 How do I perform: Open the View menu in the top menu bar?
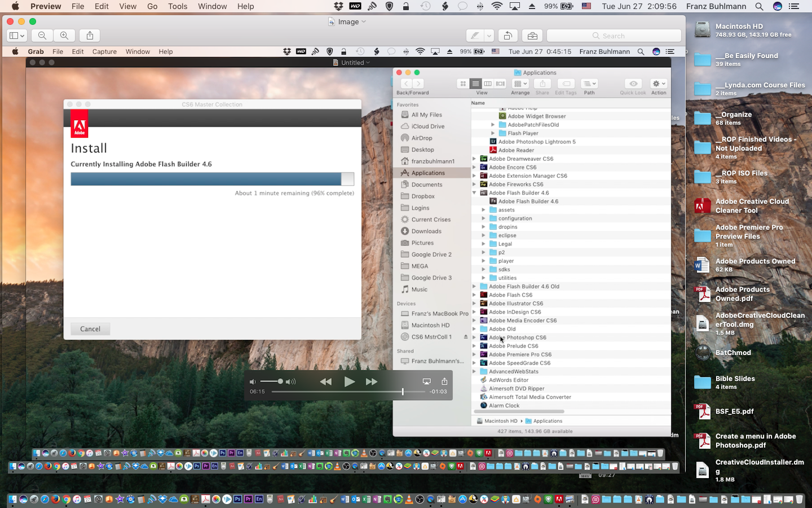pyautogui.click(x=127, y=6)
